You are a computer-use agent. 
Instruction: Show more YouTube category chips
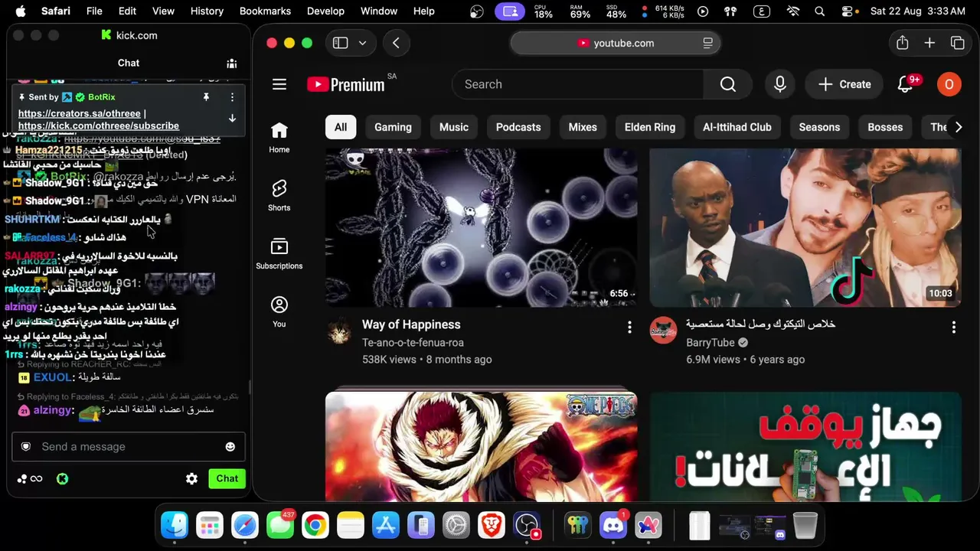tap(958, 127)
